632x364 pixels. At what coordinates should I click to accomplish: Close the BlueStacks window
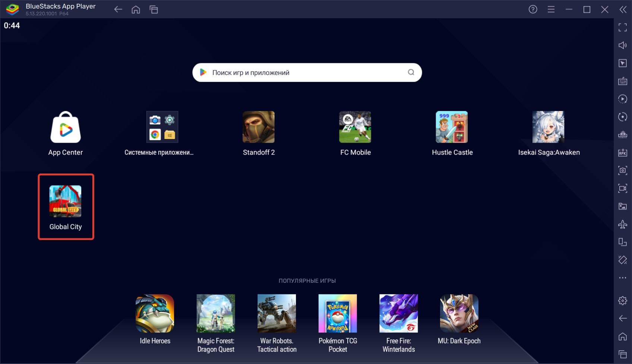coord(605,10)
